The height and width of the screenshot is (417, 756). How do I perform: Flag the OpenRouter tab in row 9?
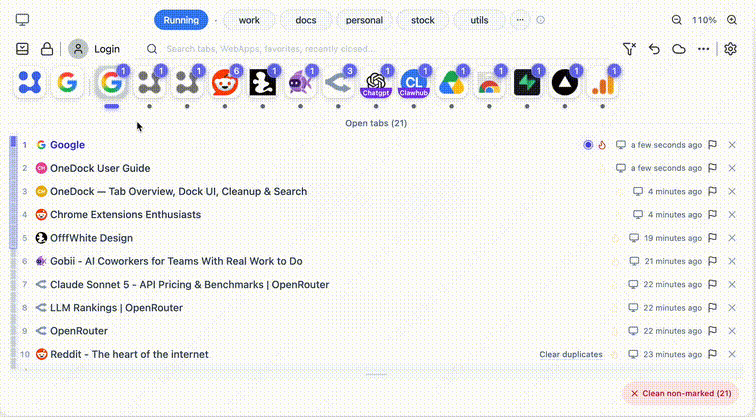(712, 331)
